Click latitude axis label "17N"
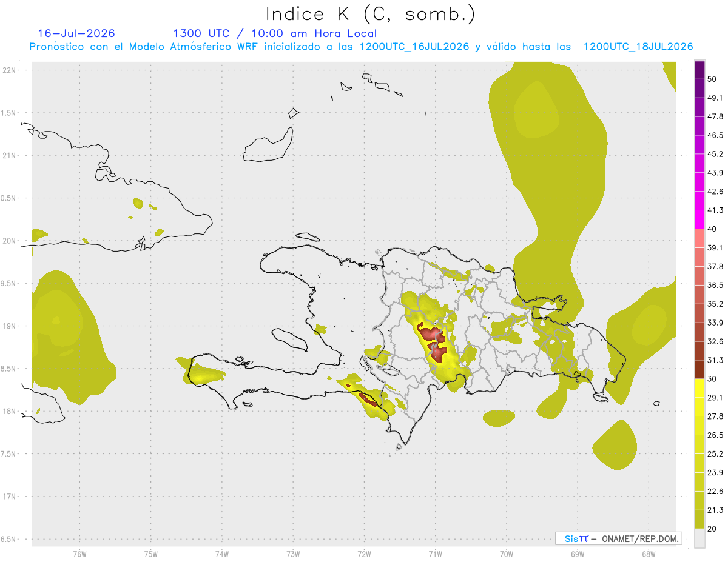Image resolution: width=728 pixels, height=562 pixels. (10, 497)
